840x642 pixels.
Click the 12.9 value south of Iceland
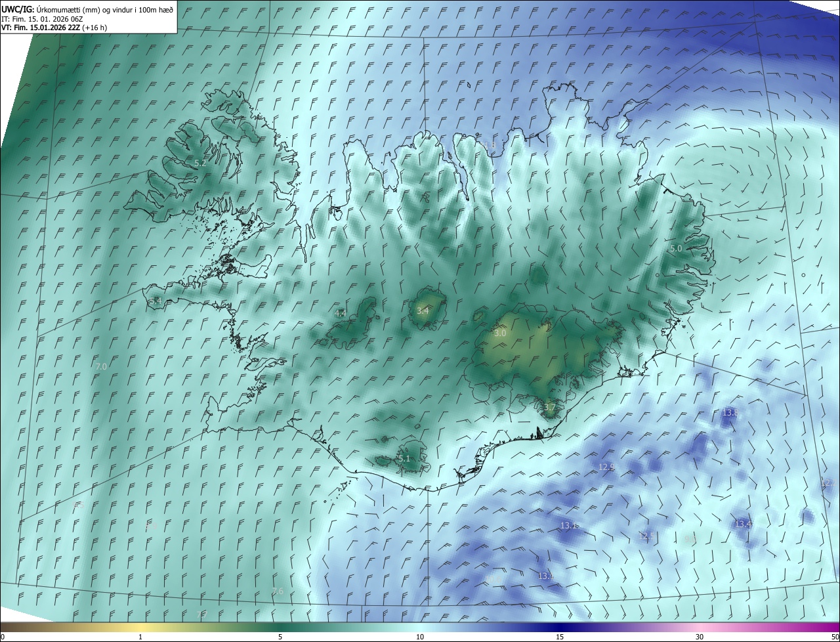606,467
